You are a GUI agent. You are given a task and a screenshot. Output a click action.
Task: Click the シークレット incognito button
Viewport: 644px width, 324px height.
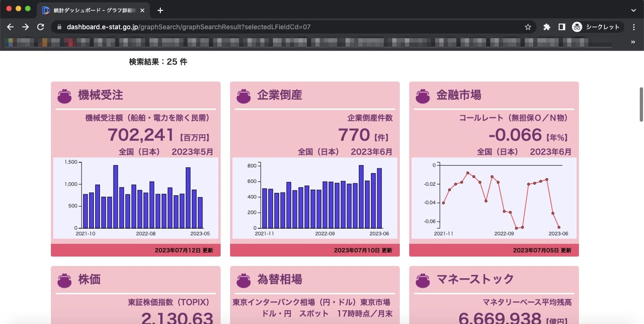(598, 27)
